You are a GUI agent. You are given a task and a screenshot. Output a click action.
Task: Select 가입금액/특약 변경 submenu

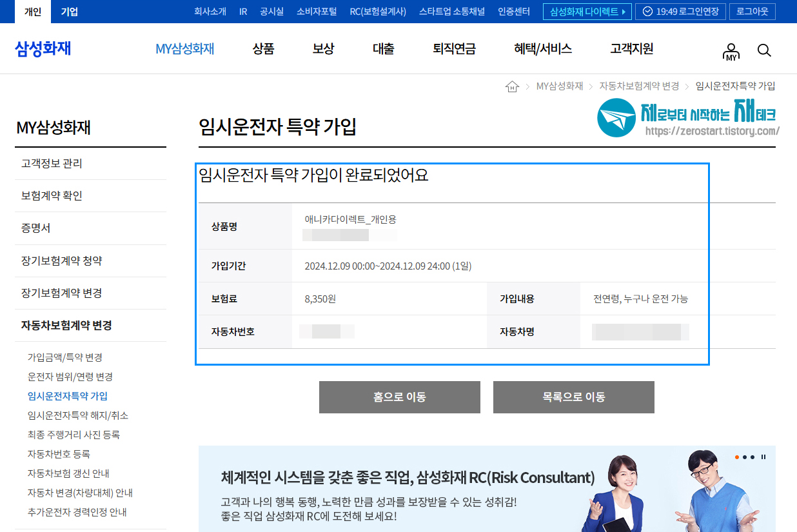pos(64,357)
